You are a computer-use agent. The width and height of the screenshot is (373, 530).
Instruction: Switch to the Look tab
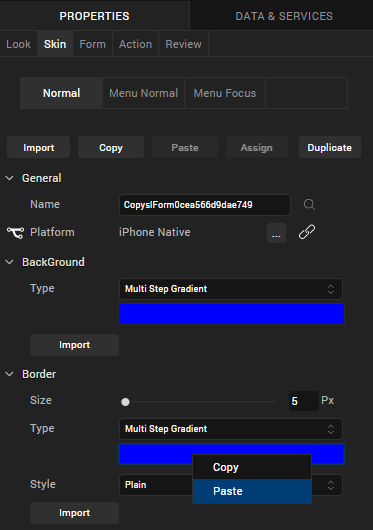pyautogui.click(x=19, y=44)
